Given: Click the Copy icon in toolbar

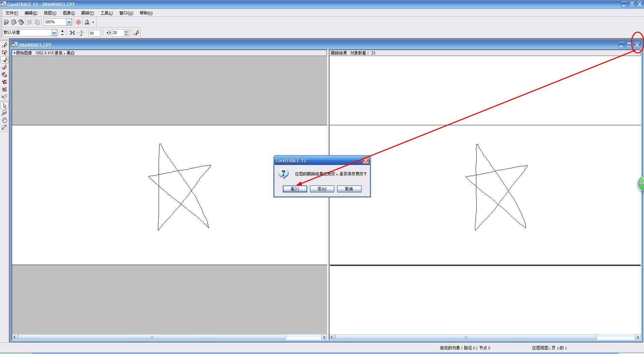Looking at the screenshot, I should (x=37, y=22).
